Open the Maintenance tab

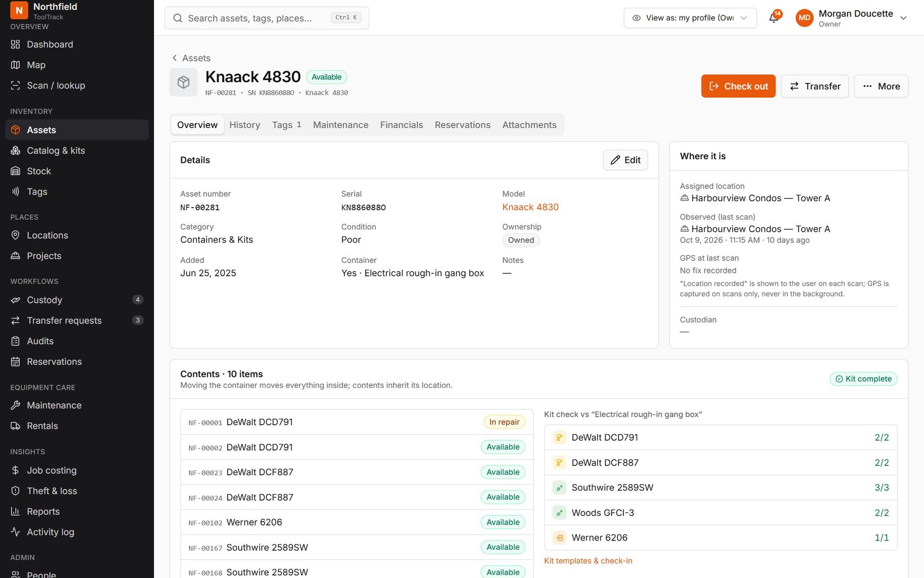click(341, 125)
